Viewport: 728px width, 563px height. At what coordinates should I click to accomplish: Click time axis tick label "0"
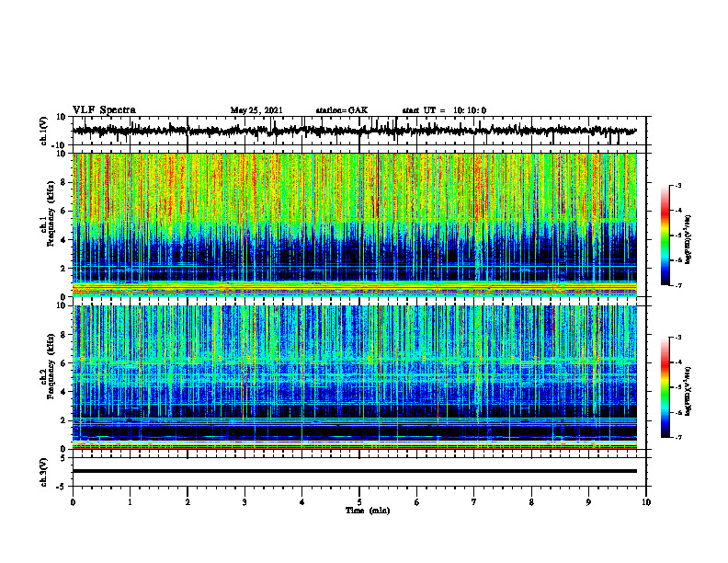tap(73, 502)
